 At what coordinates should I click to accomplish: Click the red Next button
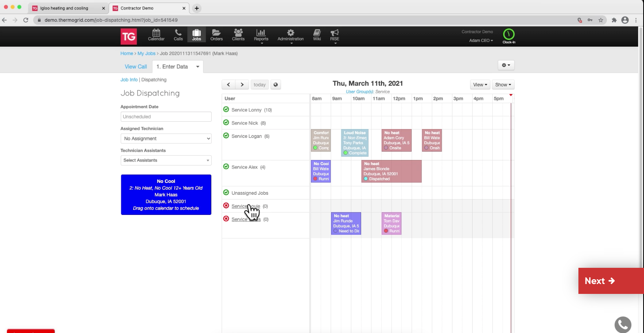tap(611, 281)
